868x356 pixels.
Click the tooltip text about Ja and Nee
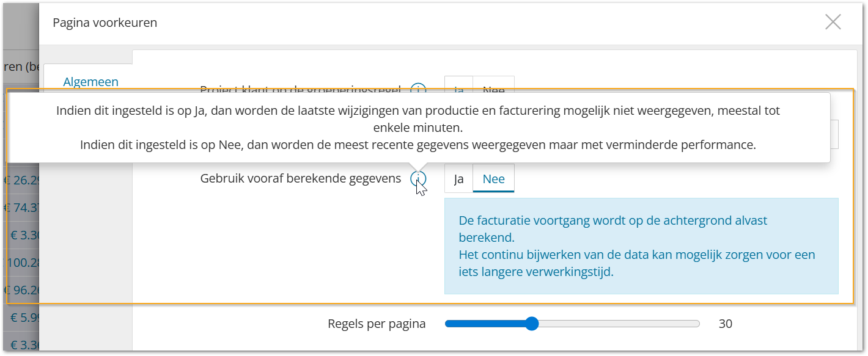point(418,128)
